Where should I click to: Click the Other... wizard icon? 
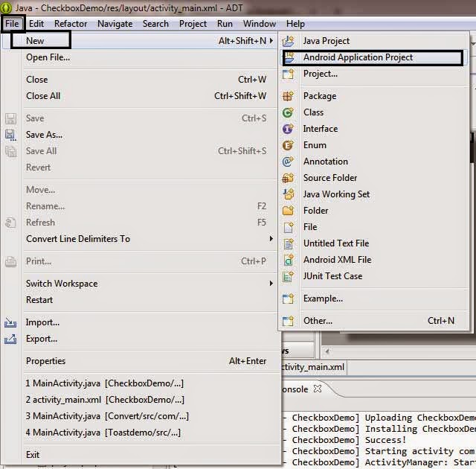point(288,321)
